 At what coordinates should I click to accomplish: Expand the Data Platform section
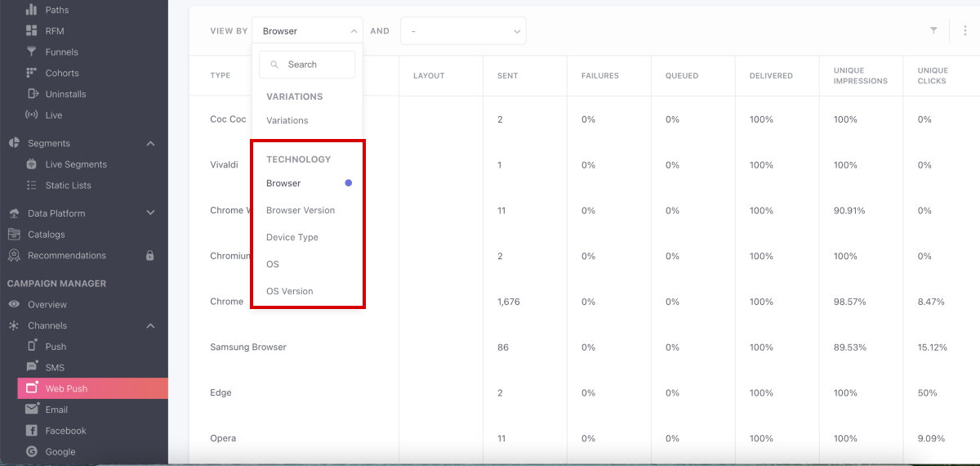150,213
